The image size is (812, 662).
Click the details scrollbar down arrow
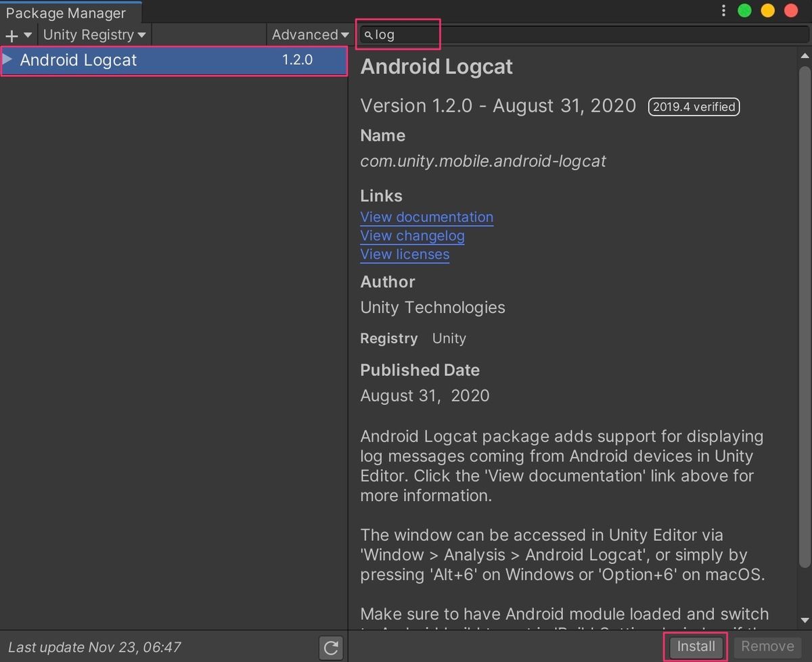point(805,620)
